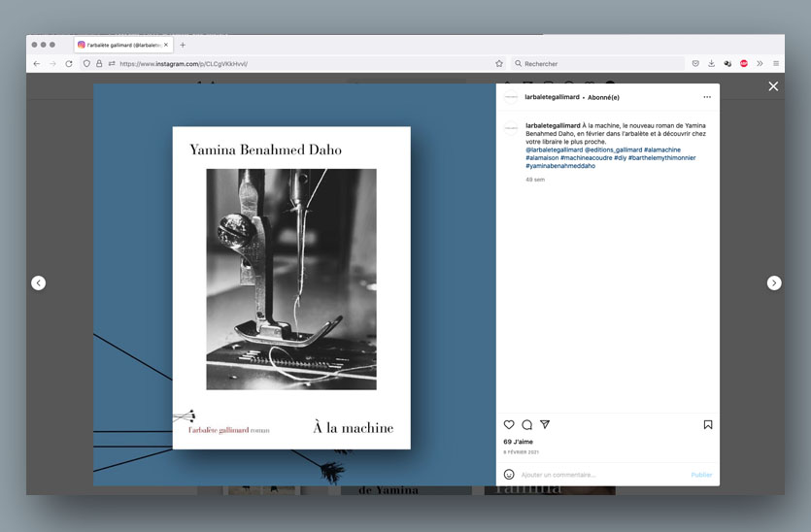Like the post with the heart icon
Screen dimensions: 811x532
click(x=509, y=425)
